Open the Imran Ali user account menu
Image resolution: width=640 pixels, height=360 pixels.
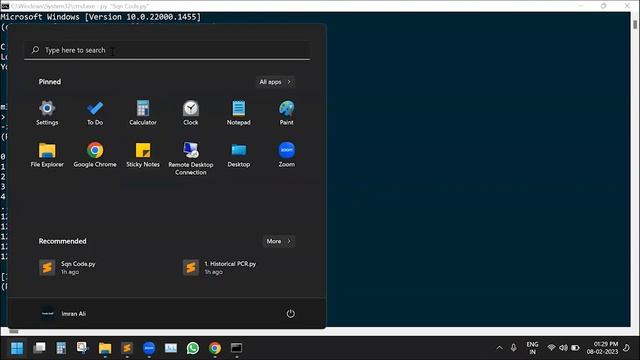click(x=64, y=313)
